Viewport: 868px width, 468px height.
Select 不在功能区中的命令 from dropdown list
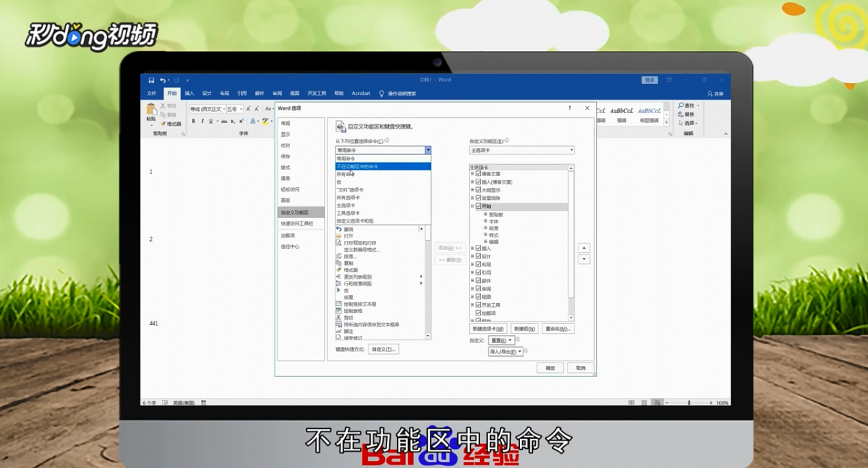383,166
